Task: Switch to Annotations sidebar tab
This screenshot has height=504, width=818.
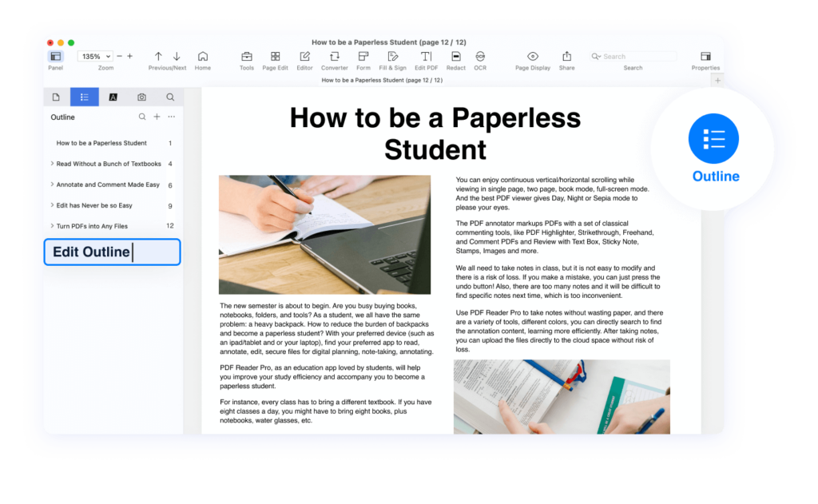Action: (x=113, y=97)
